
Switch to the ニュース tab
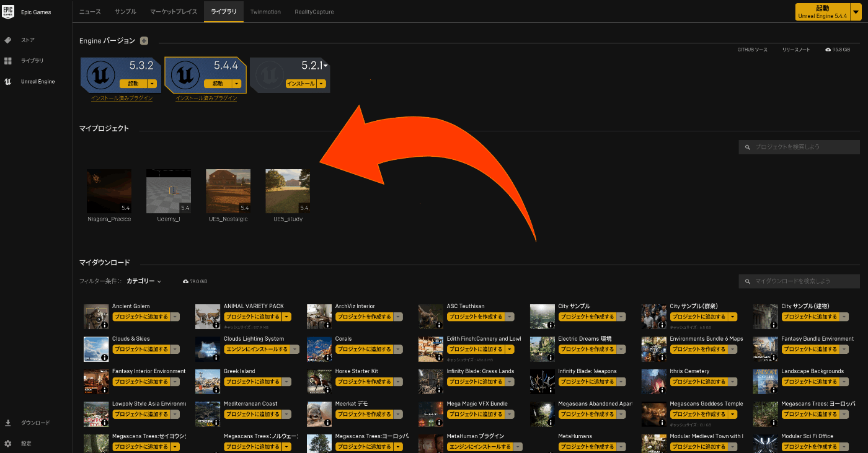[x=90, y=12]
